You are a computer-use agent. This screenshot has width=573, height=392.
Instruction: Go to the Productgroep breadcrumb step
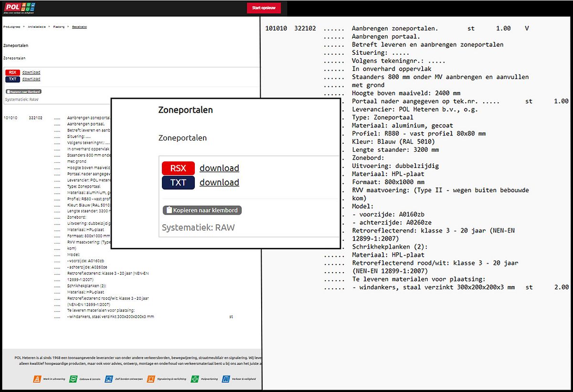(12, 27)
